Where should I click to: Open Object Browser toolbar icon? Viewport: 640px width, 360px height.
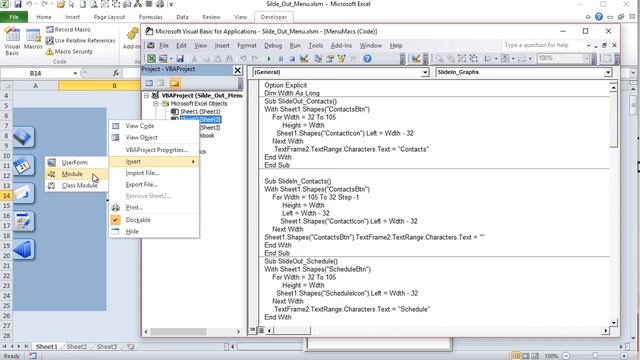(x=342, y=59)
